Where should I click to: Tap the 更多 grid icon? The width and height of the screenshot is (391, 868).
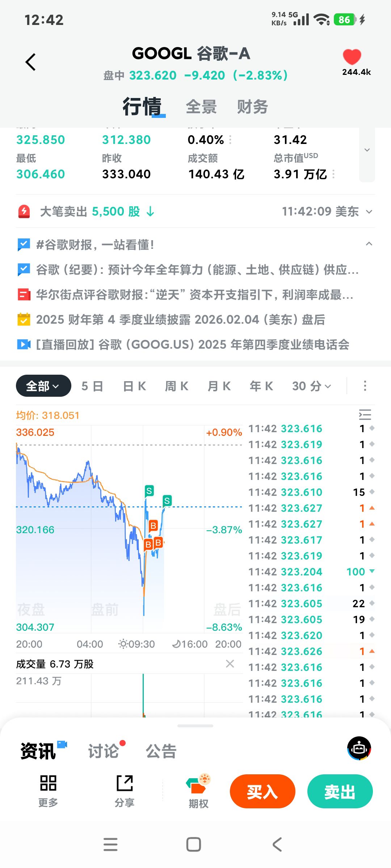point(48,783)
